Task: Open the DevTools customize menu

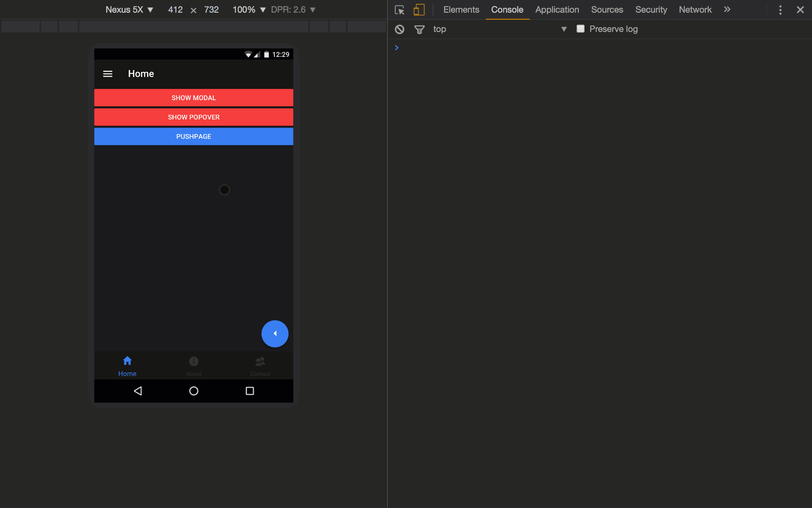Action: (x=780, y=9)
